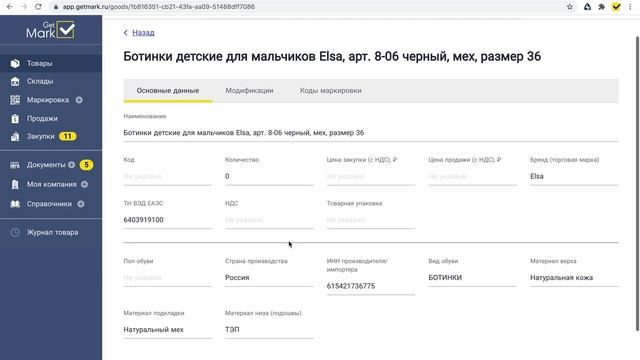640x360 pixels.
Task: Click browser forward arrow
Action: click(24, 7)
